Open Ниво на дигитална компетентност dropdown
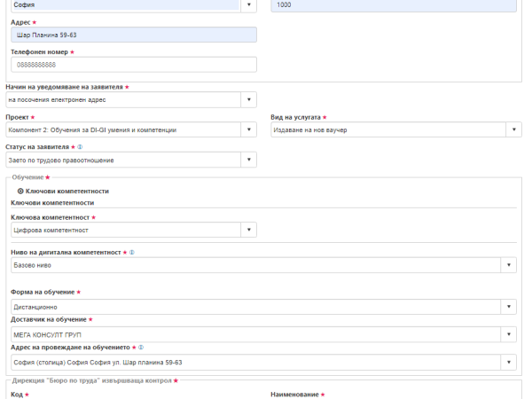Image resolution: width=532 pixels, height=399 pixels. coord(509,265)
